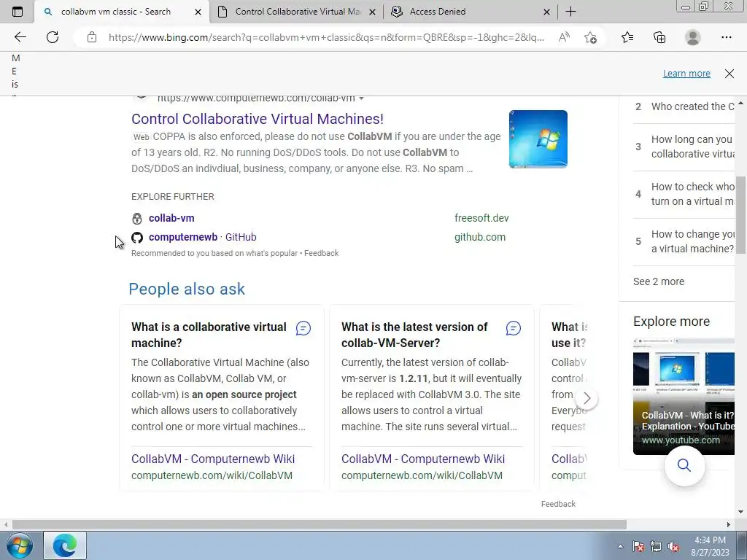This screenshot has height=560, width=747.
Task: Open the Collections icon
Action: pyautogui.click(x=659, y=37)
